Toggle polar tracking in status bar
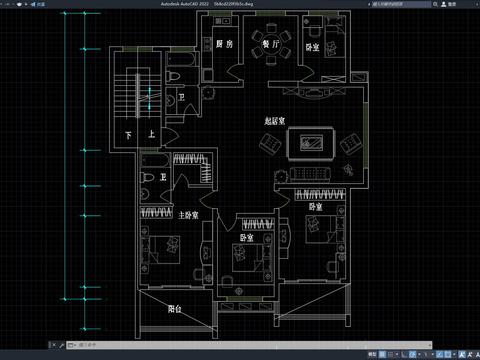 [412, 354]
